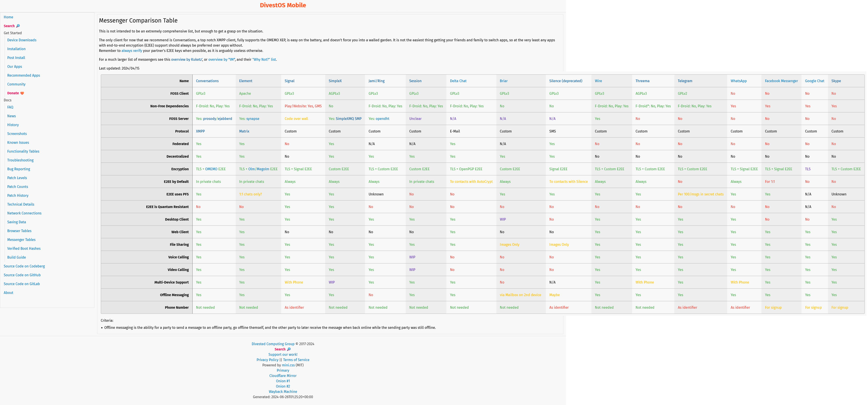This screenshot has width=868, height=405.
Task: Open the Device Downloads page
Action: point(22,40)
